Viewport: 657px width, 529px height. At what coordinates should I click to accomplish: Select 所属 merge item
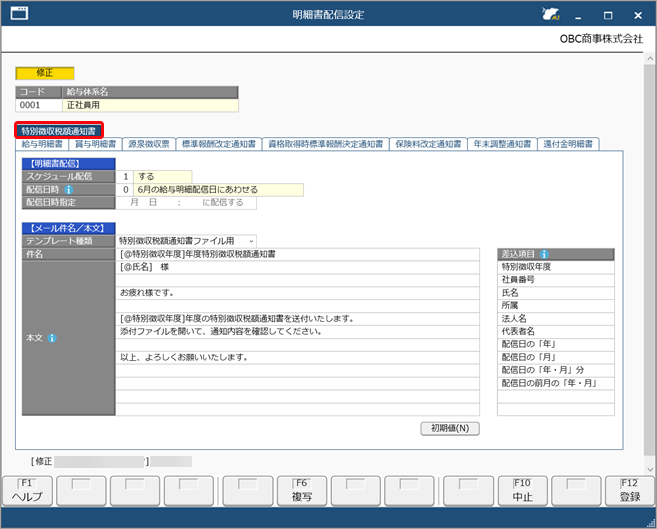556,306
